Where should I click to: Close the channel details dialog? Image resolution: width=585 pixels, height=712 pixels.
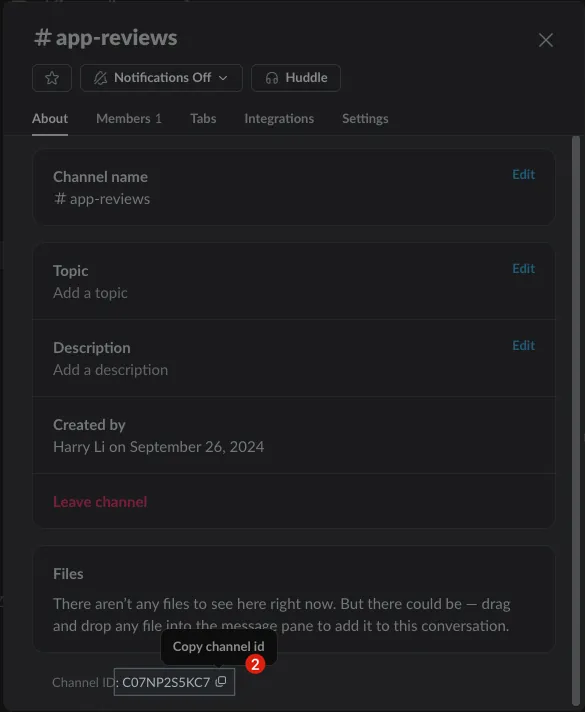[545, 40]
